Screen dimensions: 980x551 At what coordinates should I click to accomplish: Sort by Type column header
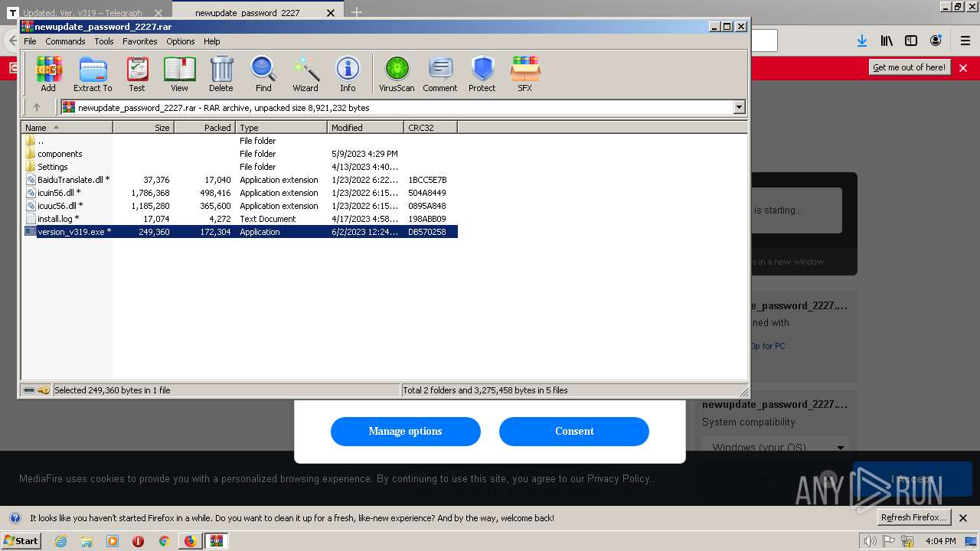282,128
